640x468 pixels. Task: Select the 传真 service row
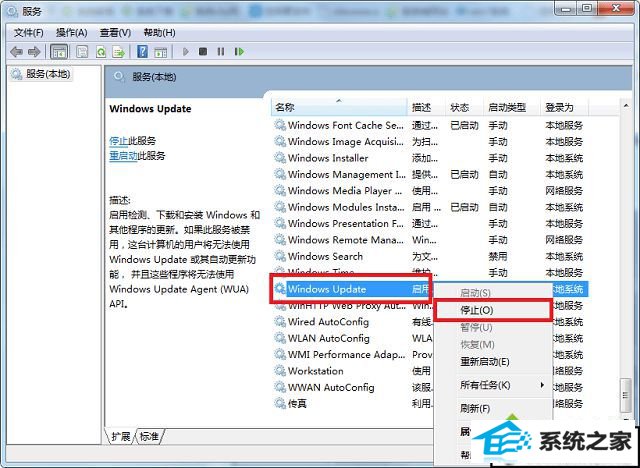(x=353, y=404)
